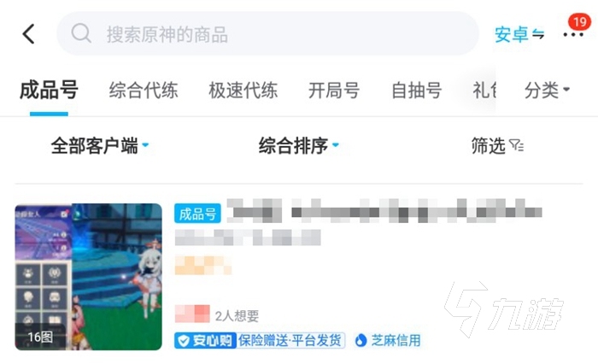Tap the red 19 notification badge

click(x=579, y=21)
